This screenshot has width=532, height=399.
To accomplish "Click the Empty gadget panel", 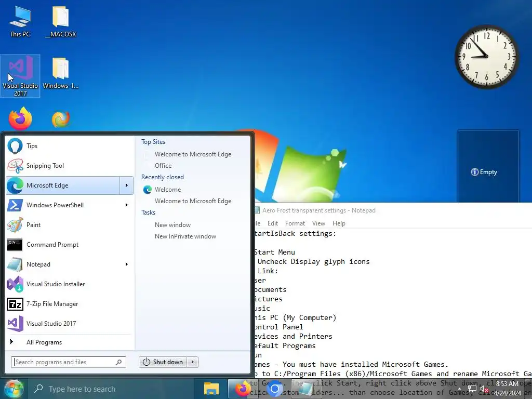I will (488, 166).
